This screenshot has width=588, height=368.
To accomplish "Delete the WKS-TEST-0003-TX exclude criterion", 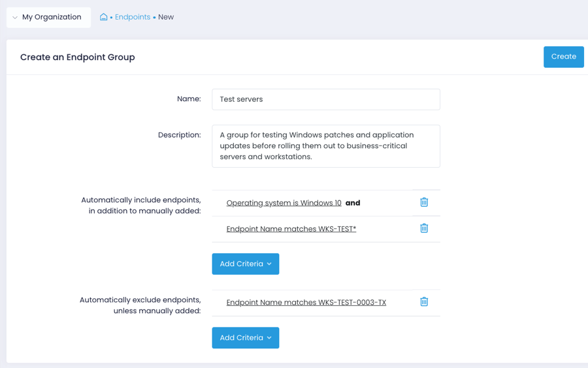I will pyautogui.click(x=424, y=301).
